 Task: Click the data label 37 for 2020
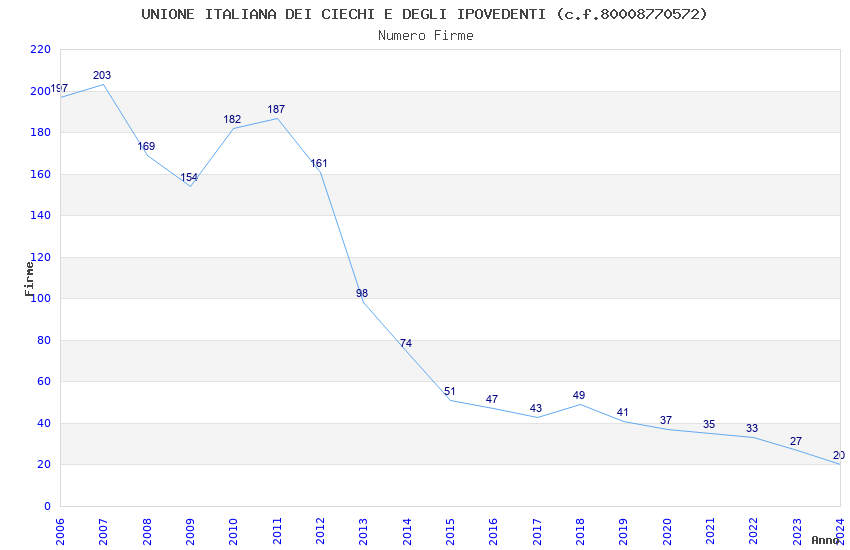pyautogui.click(x=666, y=420)
